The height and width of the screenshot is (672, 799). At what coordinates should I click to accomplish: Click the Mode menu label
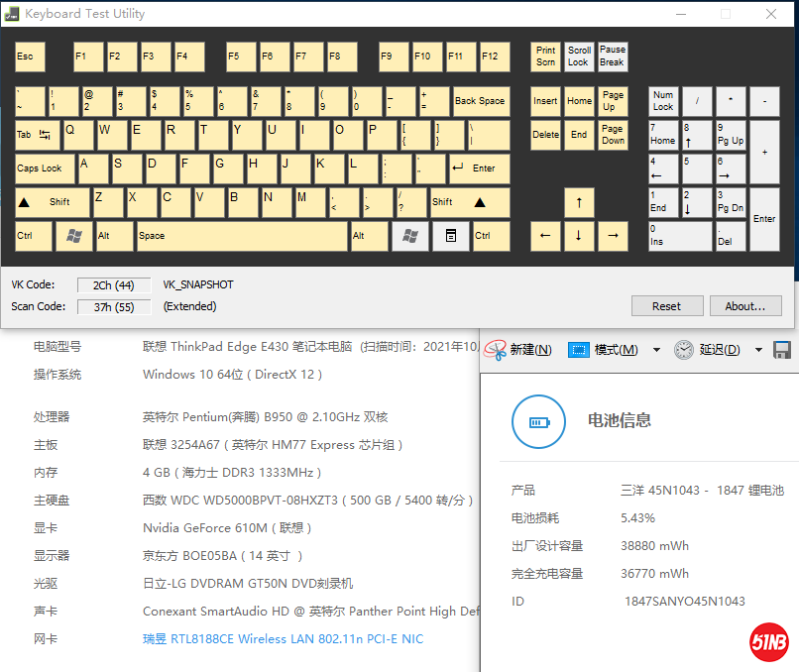(x=616, y=350)
